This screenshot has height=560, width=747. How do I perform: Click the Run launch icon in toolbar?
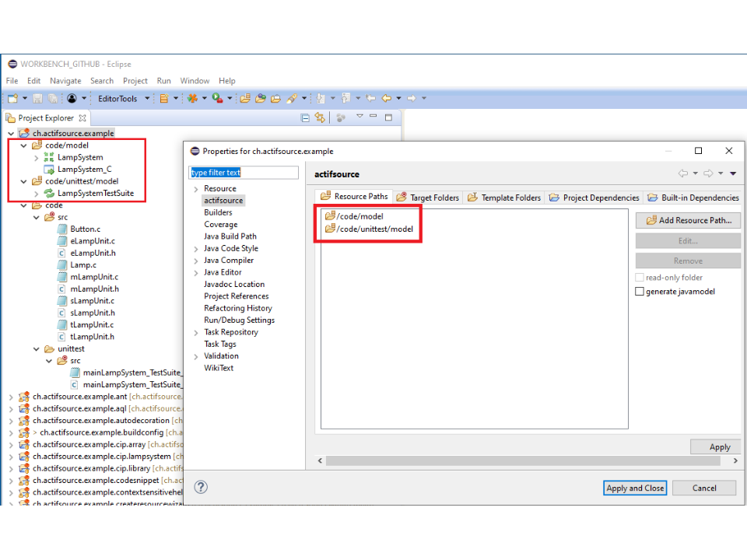tap(217, 99)
